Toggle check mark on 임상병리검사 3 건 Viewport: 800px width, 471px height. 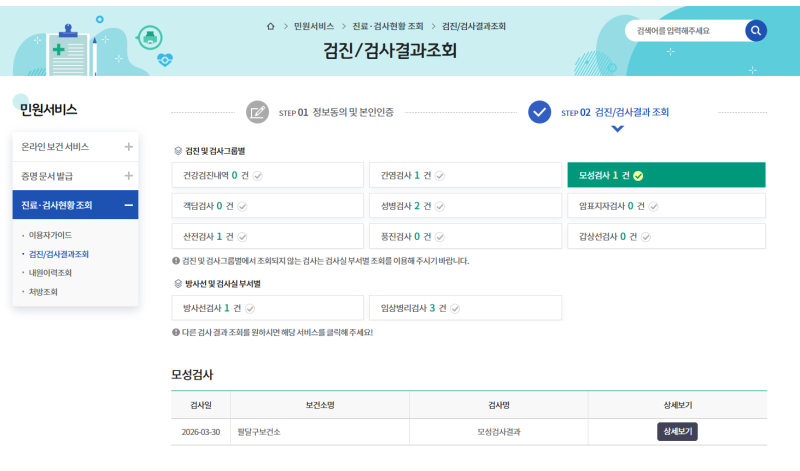tap(455, 309)
